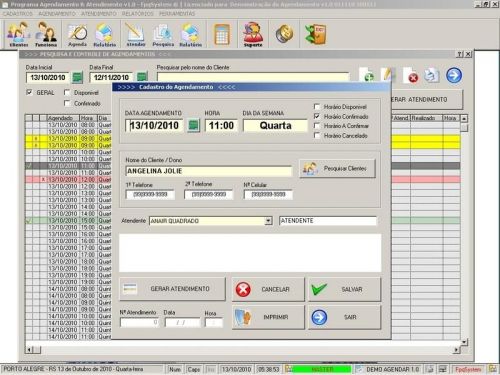Image resolution: width=500 pixels, height=375 pixels.
Task: Click the green MASTER status bar indicator
Action: [322, 369]
